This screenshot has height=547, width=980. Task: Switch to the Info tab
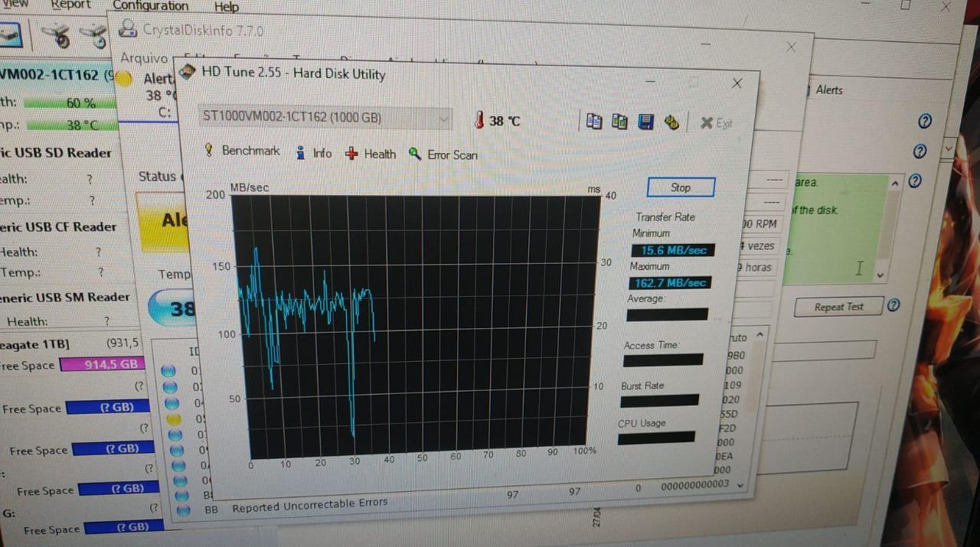coord(314,153)
